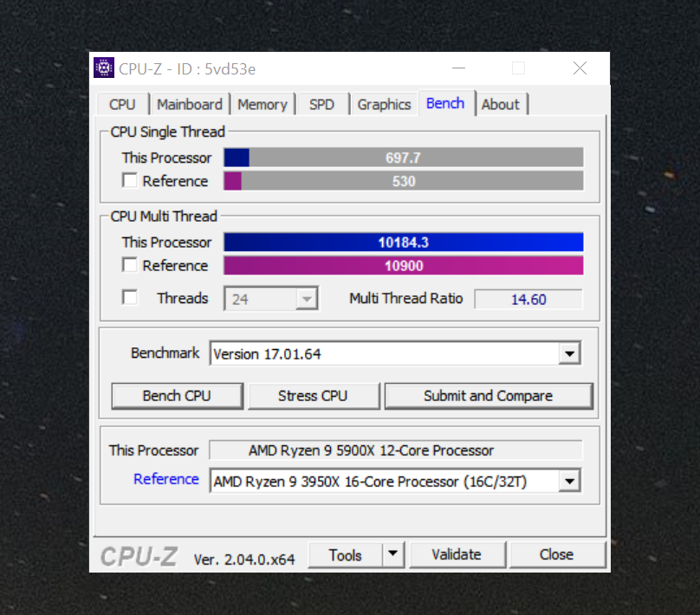
Task: Select the SPD tab
Action: click(322, 105)
